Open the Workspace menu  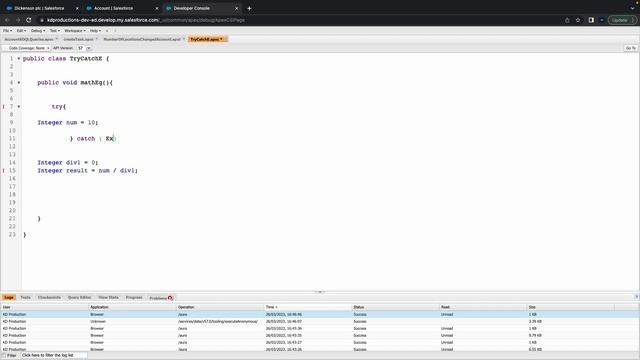click(75, 31)
